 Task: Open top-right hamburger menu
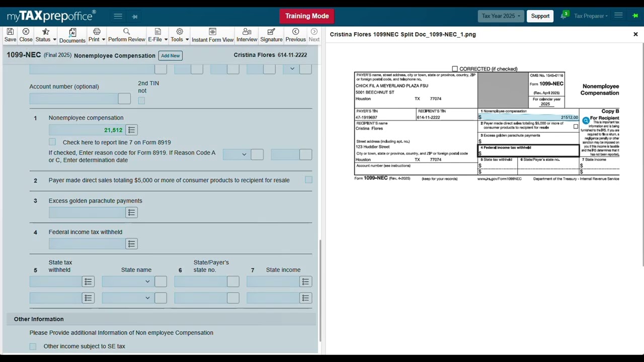(x=618, y=16)
